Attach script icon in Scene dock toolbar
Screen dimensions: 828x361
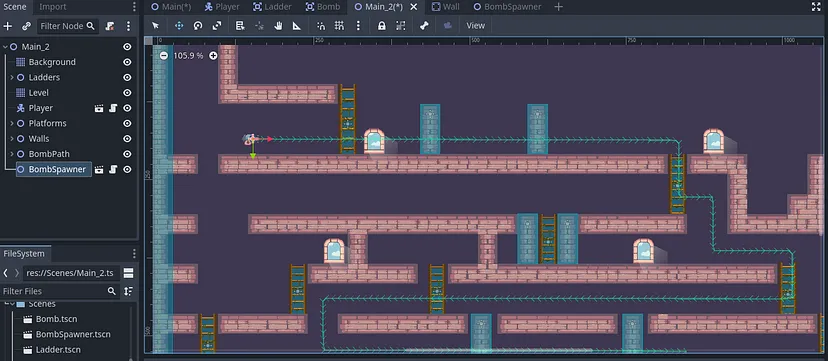pyautogui.click(x=110, y=26)
